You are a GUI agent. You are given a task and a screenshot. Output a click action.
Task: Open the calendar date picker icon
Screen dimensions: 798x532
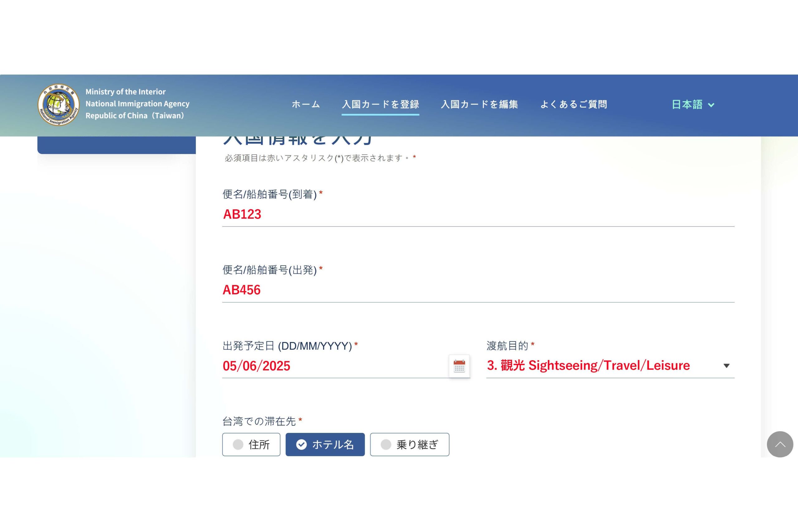pyautogui.click(x=459, y=366)
